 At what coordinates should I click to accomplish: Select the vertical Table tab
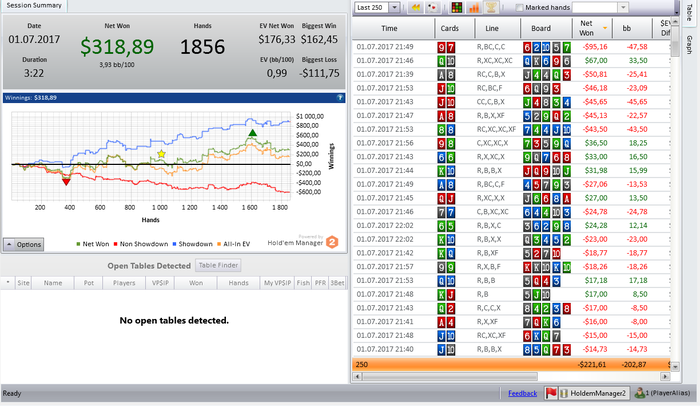pyautogui.click(x=689, y=13)
